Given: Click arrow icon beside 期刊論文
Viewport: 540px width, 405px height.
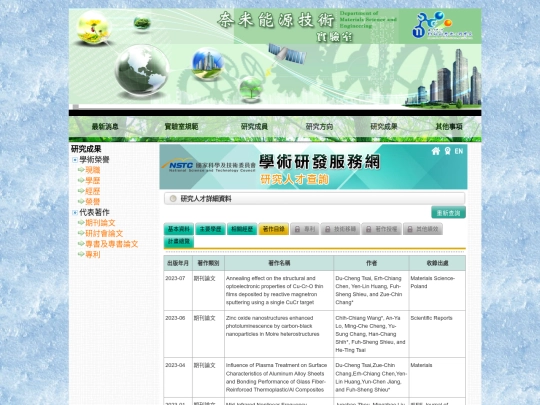Looking at the screenshot, I should [x=81, y=223].
